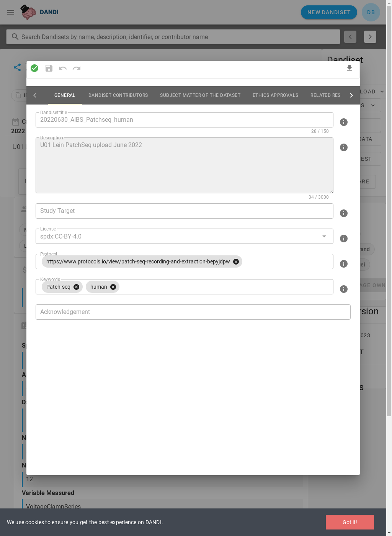
Task: Open the Dandiset Contributors tab
Action: click(x=118, y=95)
